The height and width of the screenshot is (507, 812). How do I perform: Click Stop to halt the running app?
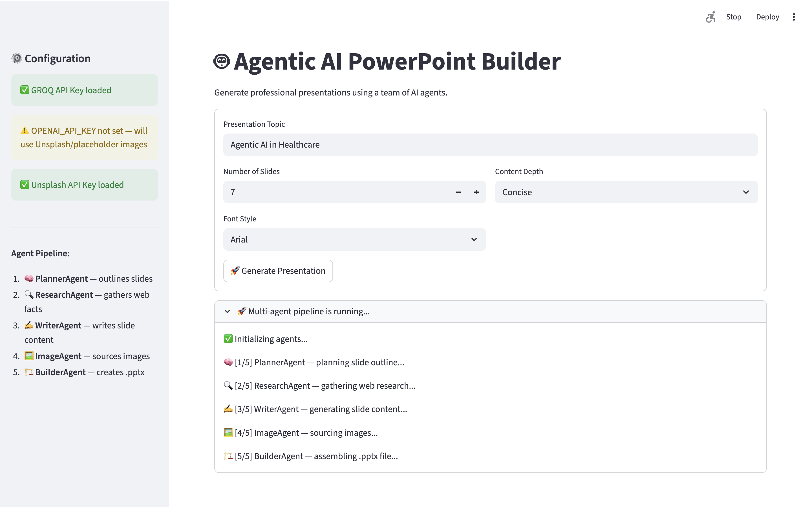point(734,17)
